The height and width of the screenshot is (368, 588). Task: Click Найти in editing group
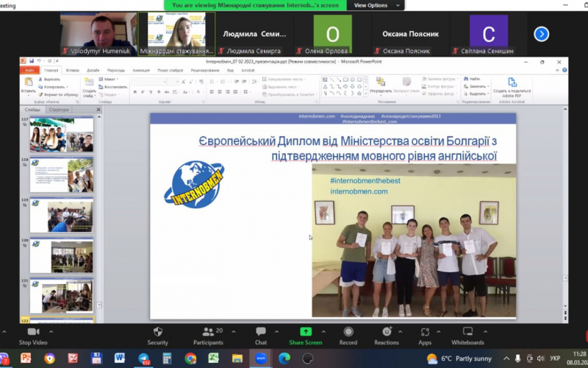coord(472,79)
